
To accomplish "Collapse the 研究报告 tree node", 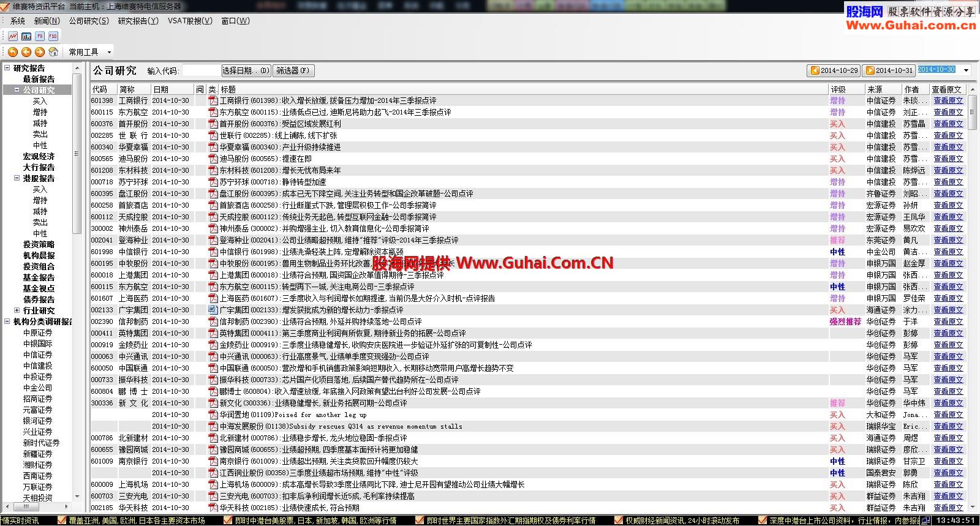I will (7, 68).
